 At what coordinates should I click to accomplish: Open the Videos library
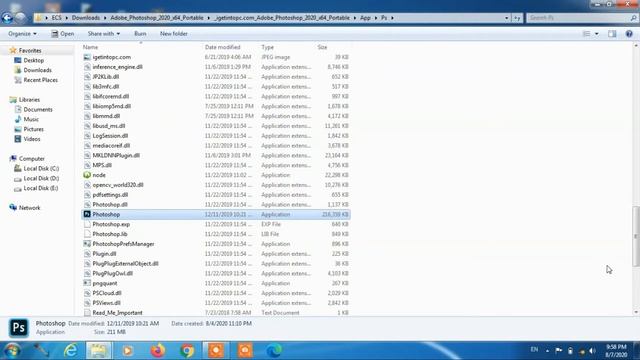(x=32, y=139)
